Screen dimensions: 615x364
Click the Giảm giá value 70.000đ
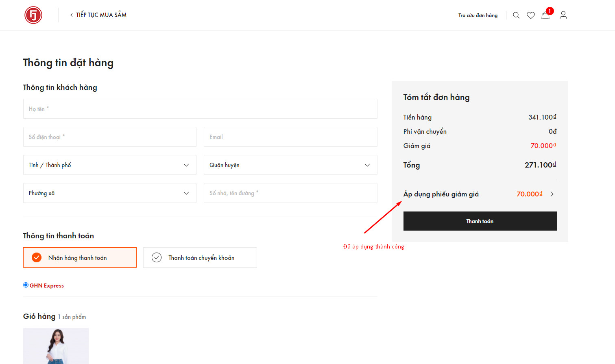coord(543,146)
